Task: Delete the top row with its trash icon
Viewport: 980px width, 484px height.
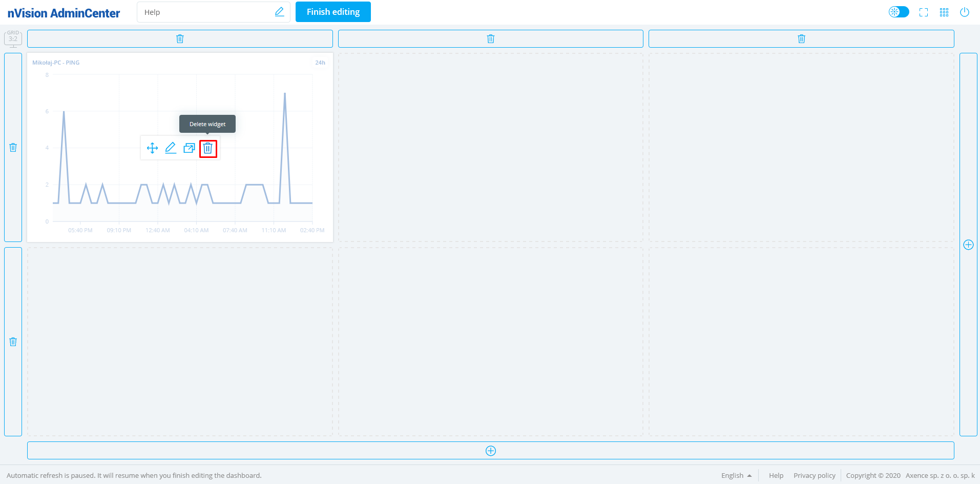Action: 13,148
